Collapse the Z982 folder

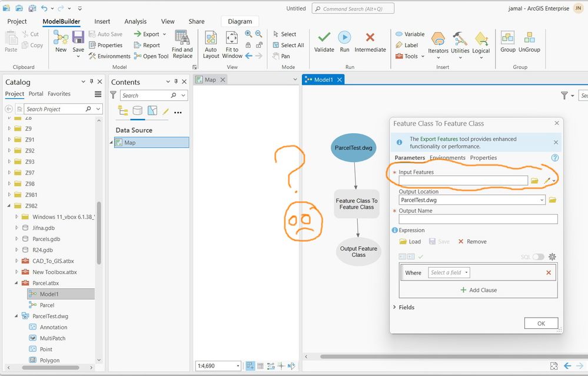tap(9, 206)
